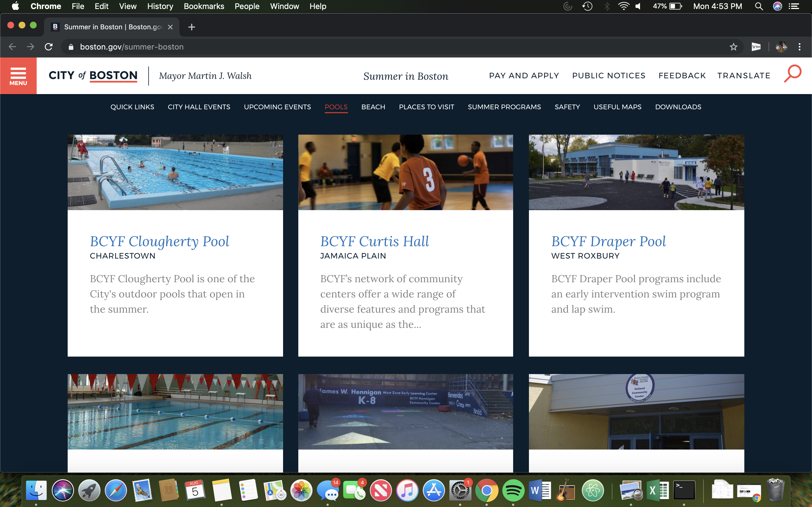812x507 pixels.
Task: Open the red hamburger MENU button
Action: click(18, 75)
